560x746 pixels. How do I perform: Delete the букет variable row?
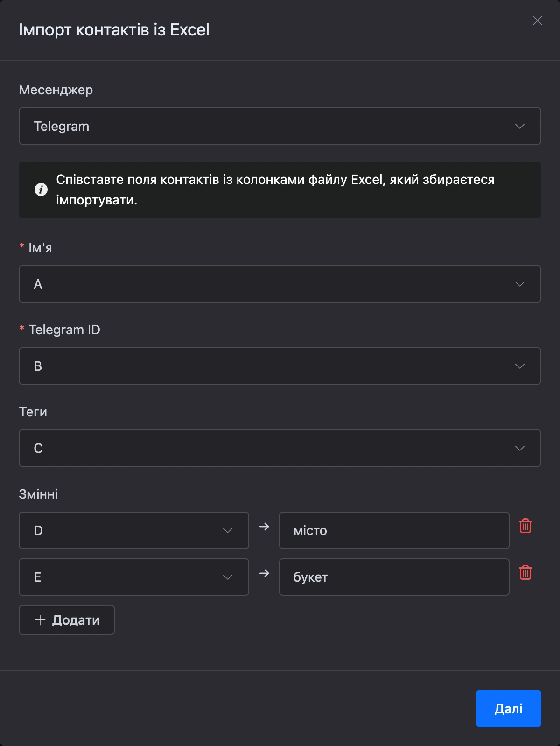(x=525, y=573)
